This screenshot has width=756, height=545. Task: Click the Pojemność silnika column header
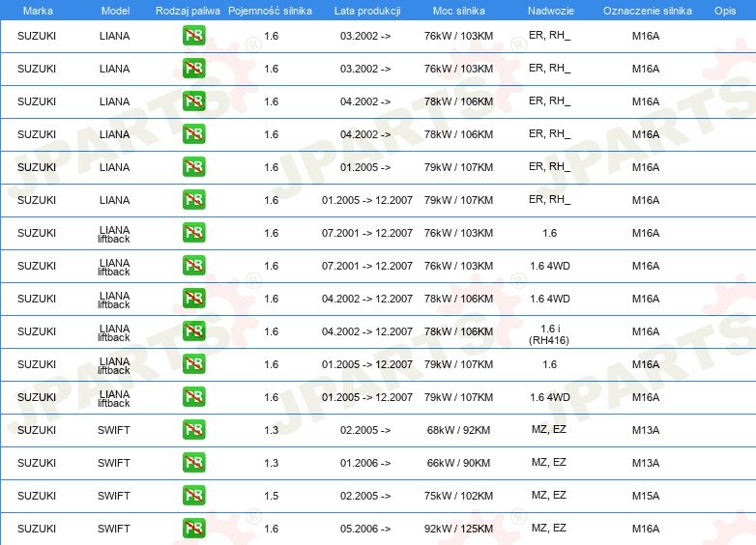[x=270, y=11]
